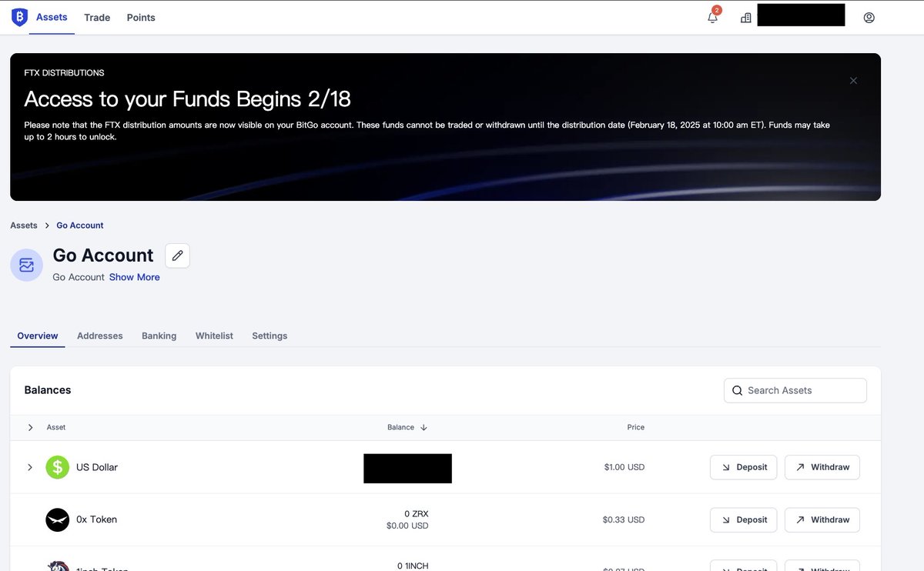
Task: Click the Go Account wallet avatar icon
Action: [27, 265]
